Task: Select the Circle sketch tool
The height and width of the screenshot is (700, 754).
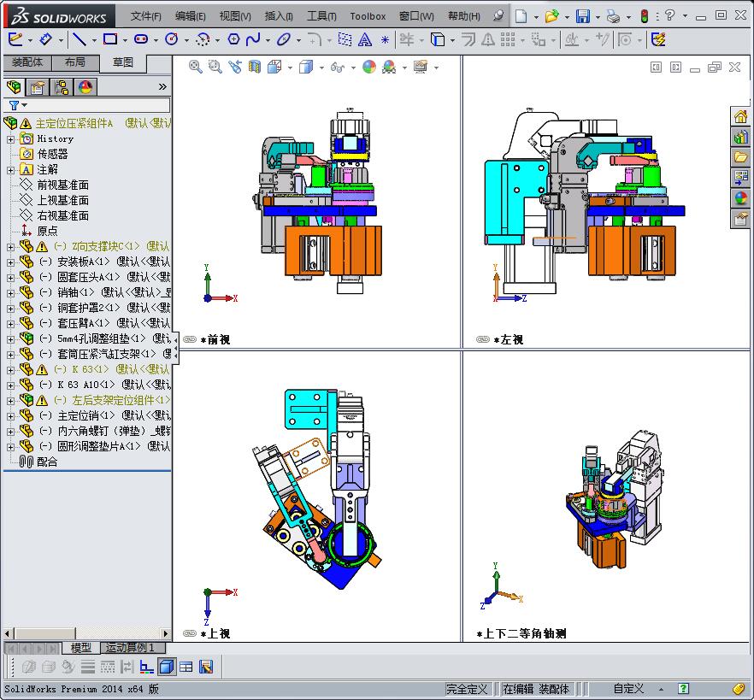Action: (x=172, y=39)
